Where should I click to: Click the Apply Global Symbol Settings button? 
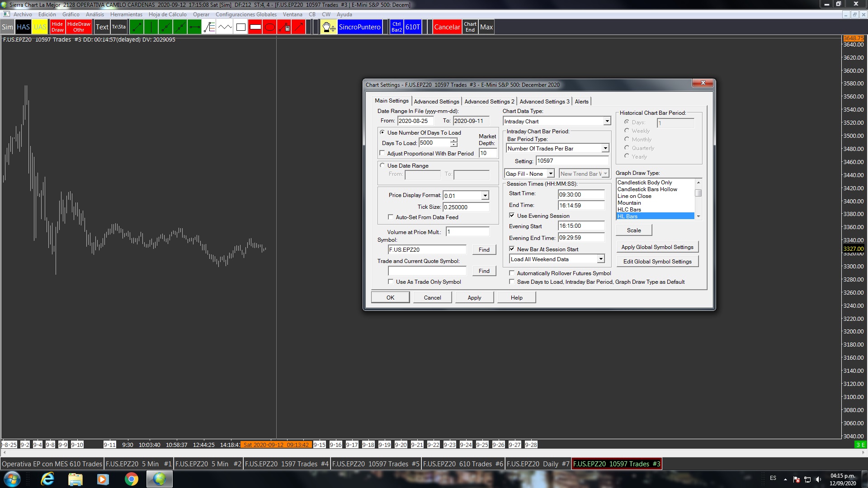pos(657,247)
